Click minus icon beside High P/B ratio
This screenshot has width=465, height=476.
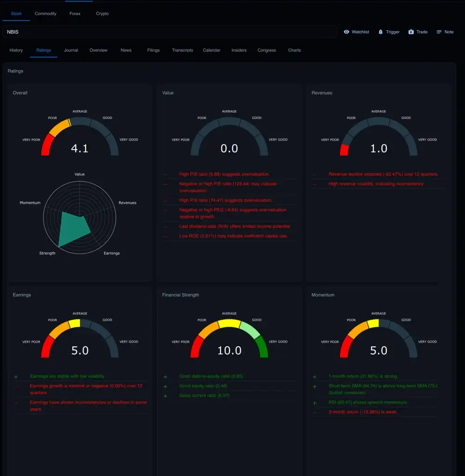(x=165, y=174)
